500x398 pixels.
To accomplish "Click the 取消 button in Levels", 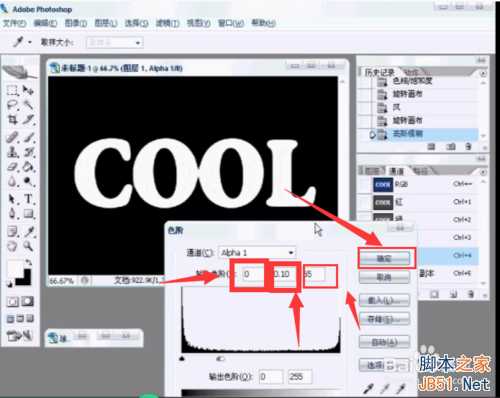I will click(384, 277).
